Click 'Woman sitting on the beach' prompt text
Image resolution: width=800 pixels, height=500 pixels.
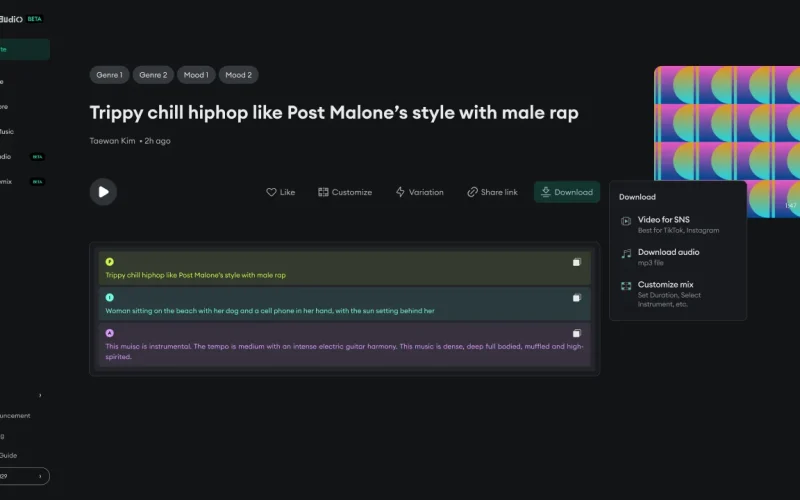pos(270,311)
